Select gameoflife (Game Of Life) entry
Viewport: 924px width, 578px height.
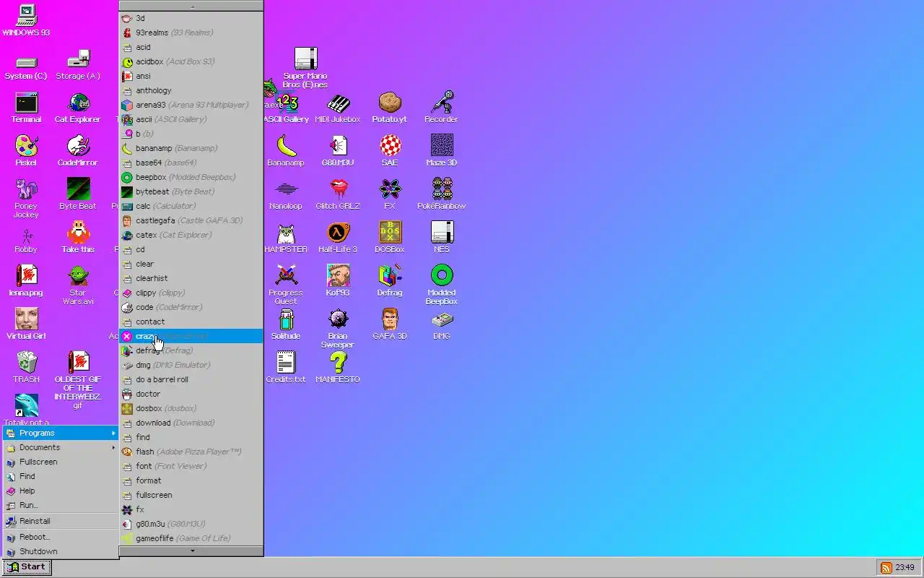pos(191,538)
